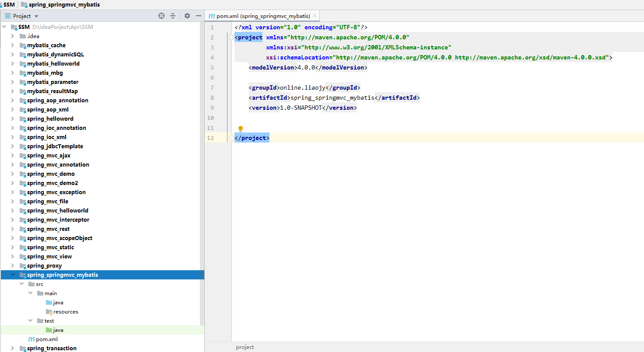Collapse the spring_springmvc_mybatis module

[13, 275]
